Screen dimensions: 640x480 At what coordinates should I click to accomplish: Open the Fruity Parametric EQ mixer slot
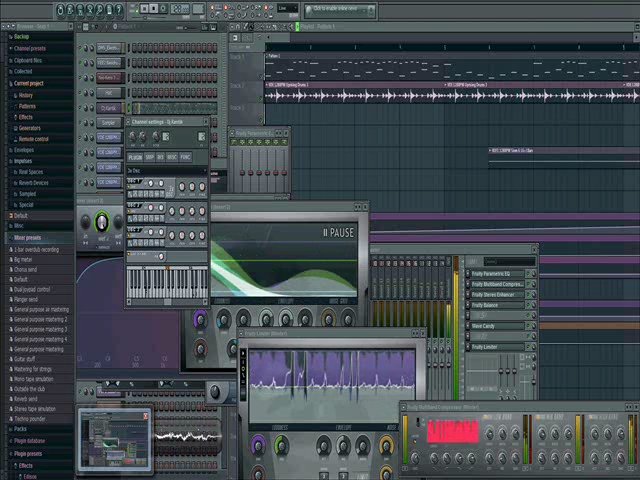[497, 274]
